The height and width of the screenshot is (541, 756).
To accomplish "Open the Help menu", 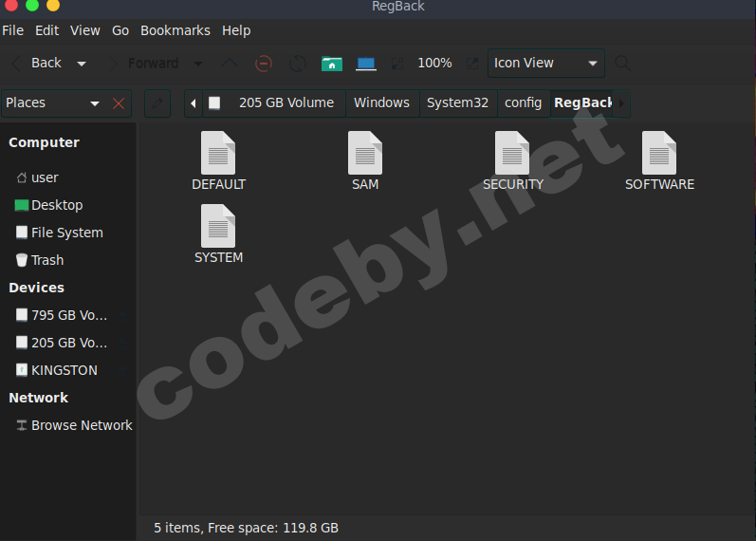I will pyautogui.click(x=236, y=30).
